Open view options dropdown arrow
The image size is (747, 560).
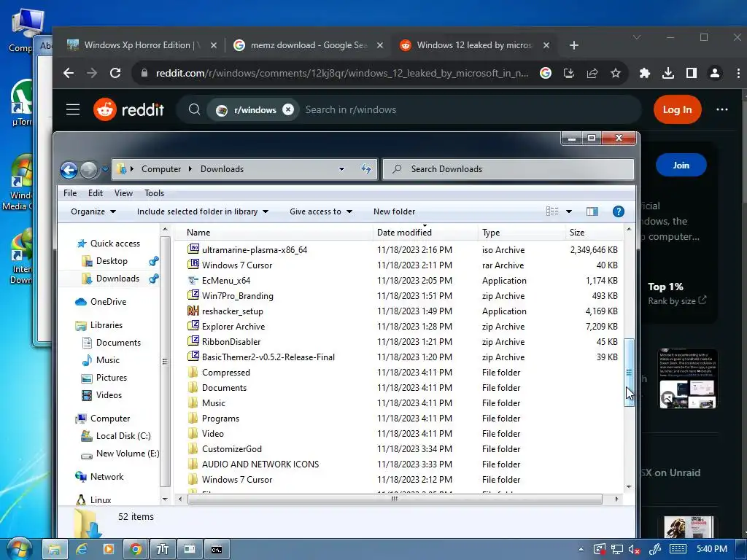click(569, 211)
